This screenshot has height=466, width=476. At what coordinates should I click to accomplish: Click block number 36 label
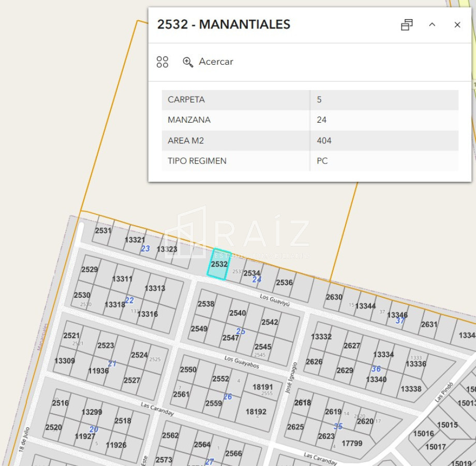pyautogui.click(x=376, y=369)
